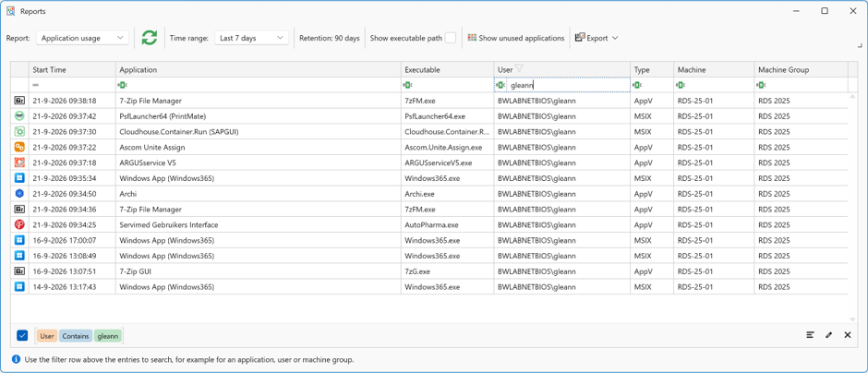868x373 pixels.
Task: Click the green gleann filter tag
Action: 108,336
